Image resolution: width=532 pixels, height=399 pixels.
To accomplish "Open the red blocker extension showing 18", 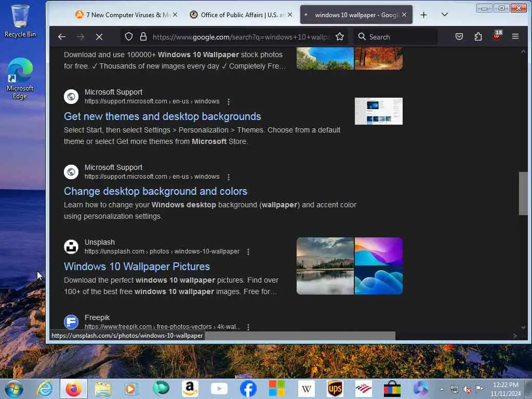I will (x=497, y=36).
